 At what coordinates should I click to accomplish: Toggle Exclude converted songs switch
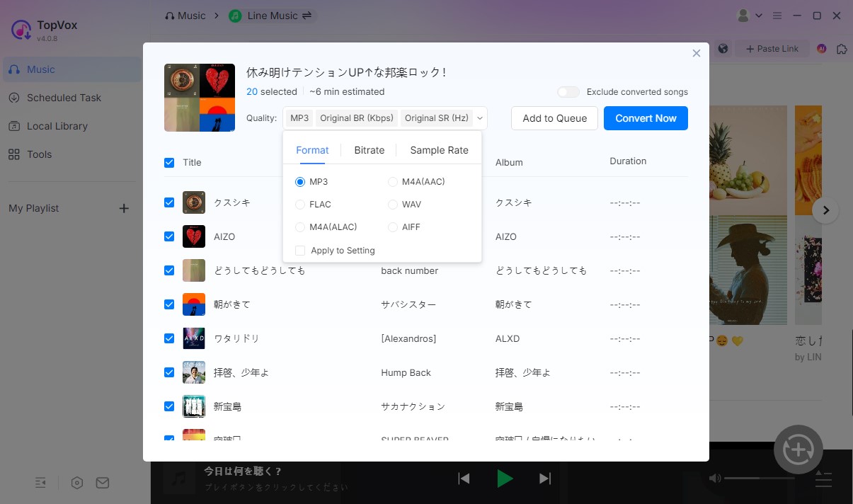[568, 92]
